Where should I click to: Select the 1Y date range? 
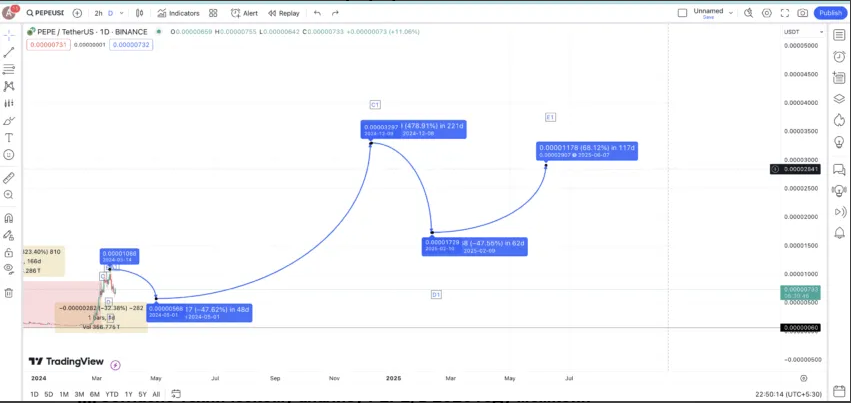click(x=129, y=394)
